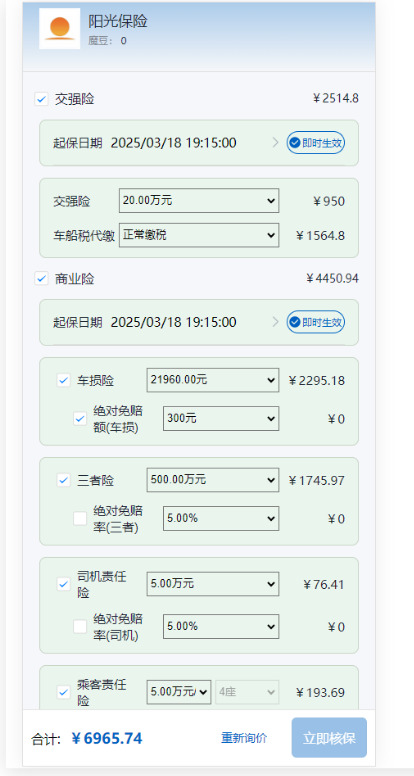
Task: Click chevron arrow beside 交强险 start date
Action: [x=276, y=143]
